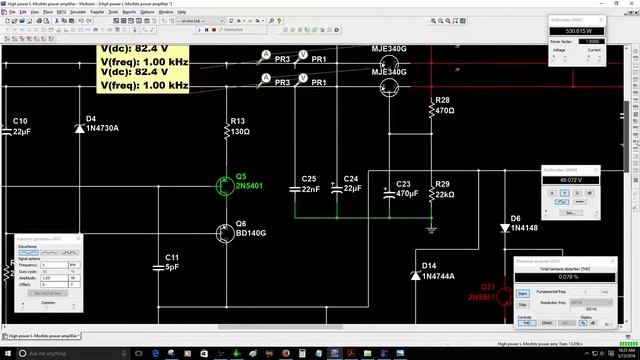Viewport: 640px width, 360px height.
Task: Select the Q5 2N5401 transistor
Action: pos(225,186)
